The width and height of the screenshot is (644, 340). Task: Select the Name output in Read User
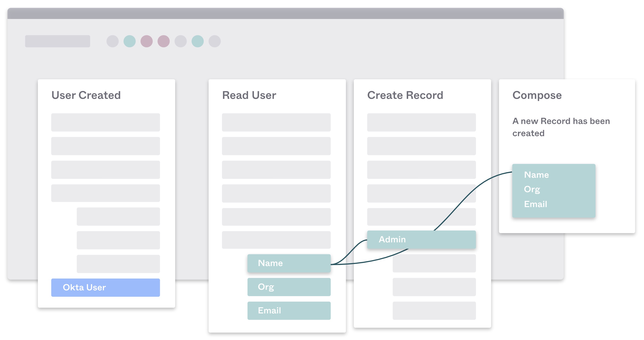coord(289,263)
